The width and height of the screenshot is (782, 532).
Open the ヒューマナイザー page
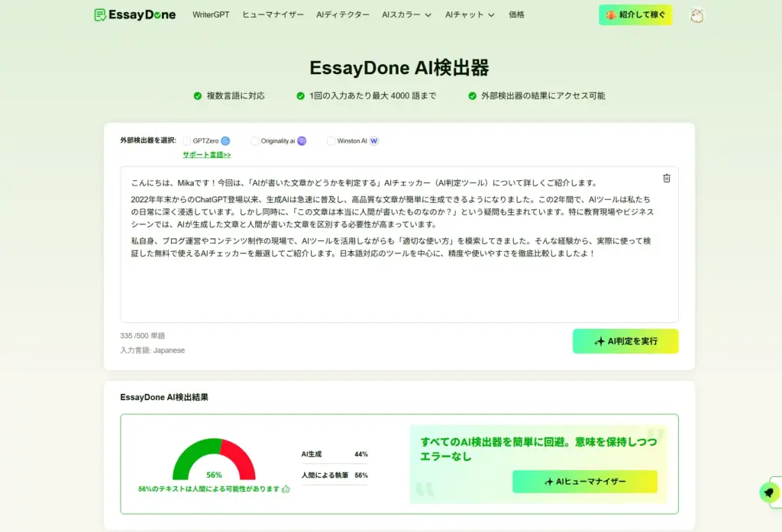273,15
